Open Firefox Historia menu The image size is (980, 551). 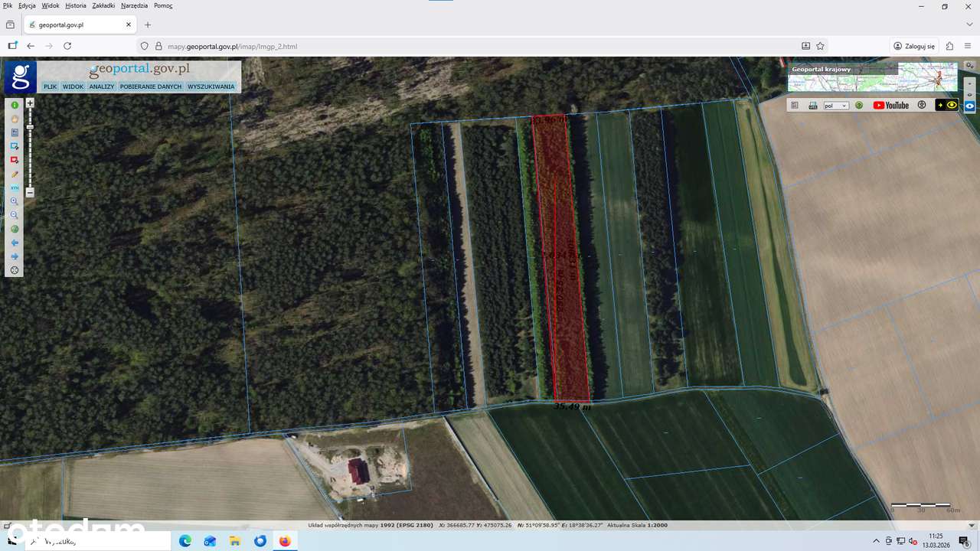[76, 5]
